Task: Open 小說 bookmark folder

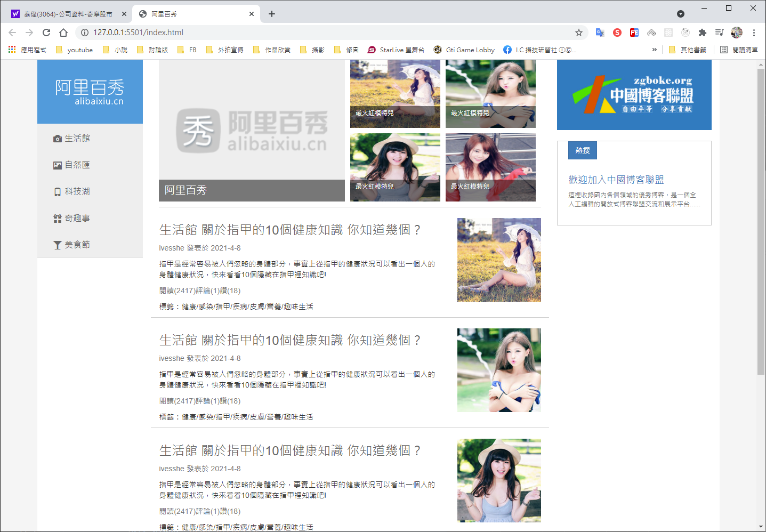Action: click(x=115, y=50)
